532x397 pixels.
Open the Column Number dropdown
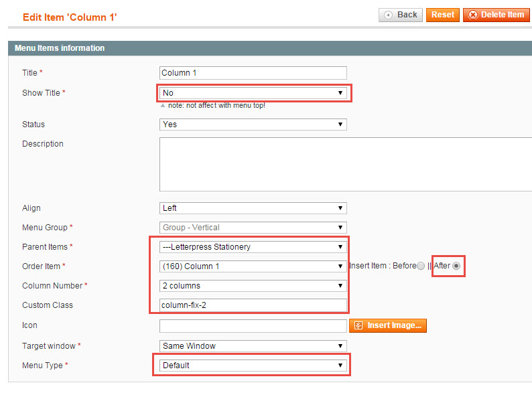point(253,286)
